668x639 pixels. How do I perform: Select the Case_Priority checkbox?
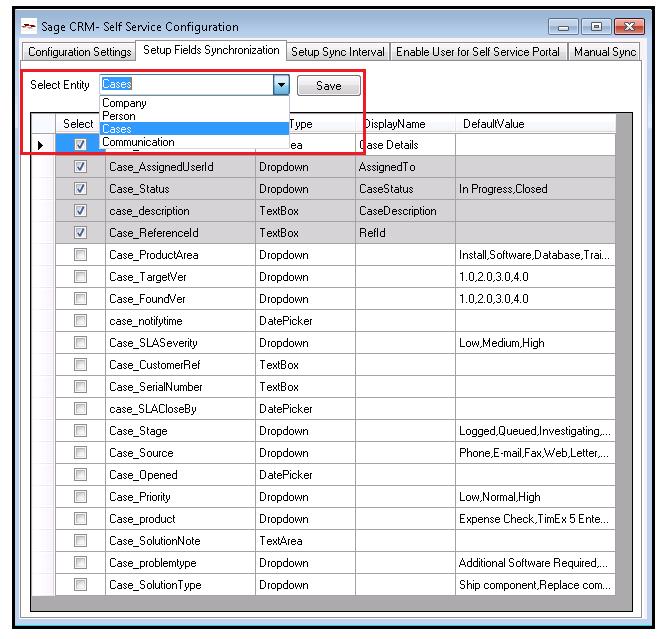point(80,497)
